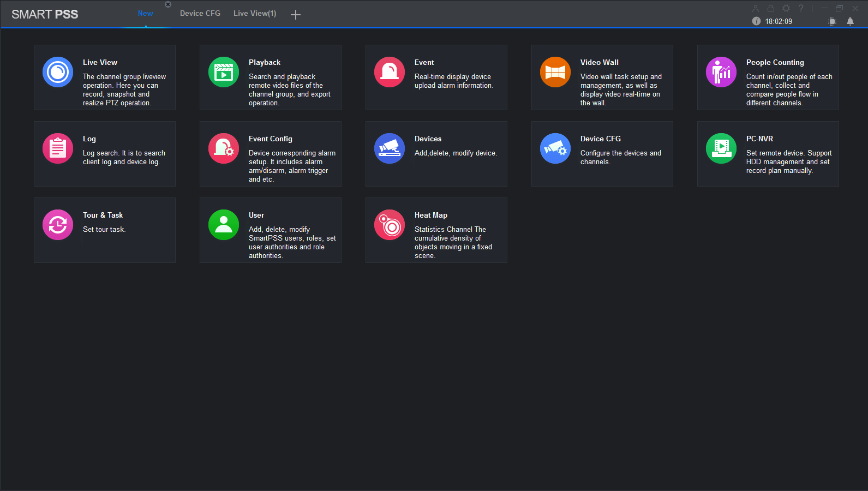Click the Event Config title text
Image resolution: width=868 pixels, height=491 pixels.
271,139
